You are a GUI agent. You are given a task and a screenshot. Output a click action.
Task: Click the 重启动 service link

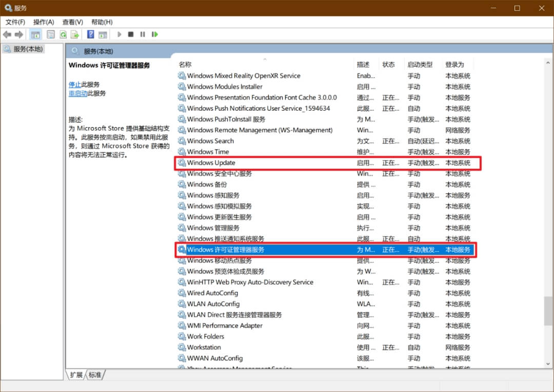[77, 93]
